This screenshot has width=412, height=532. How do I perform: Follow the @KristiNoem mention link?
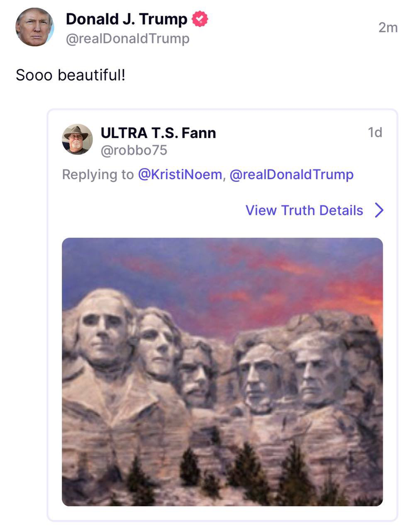(x=180, y=175)
